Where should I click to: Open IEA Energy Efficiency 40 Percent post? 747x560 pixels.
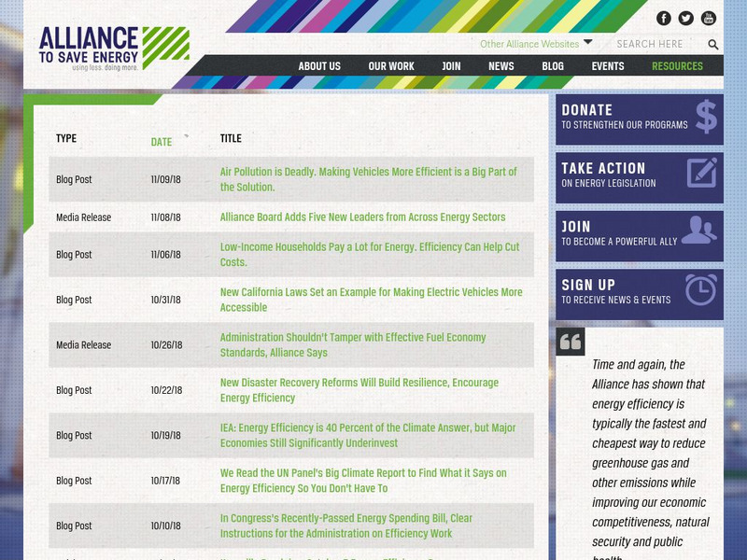coord(368,435)
